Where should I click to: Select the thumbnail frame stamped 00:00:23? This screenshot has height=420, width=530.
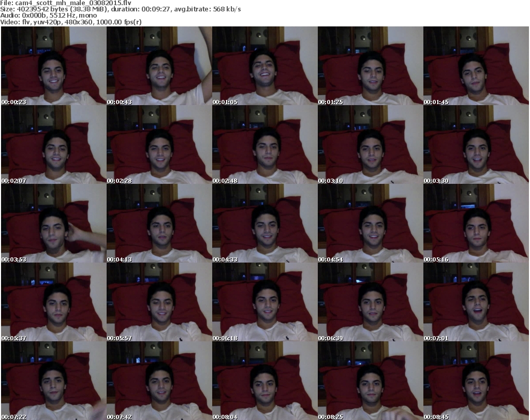54,66
